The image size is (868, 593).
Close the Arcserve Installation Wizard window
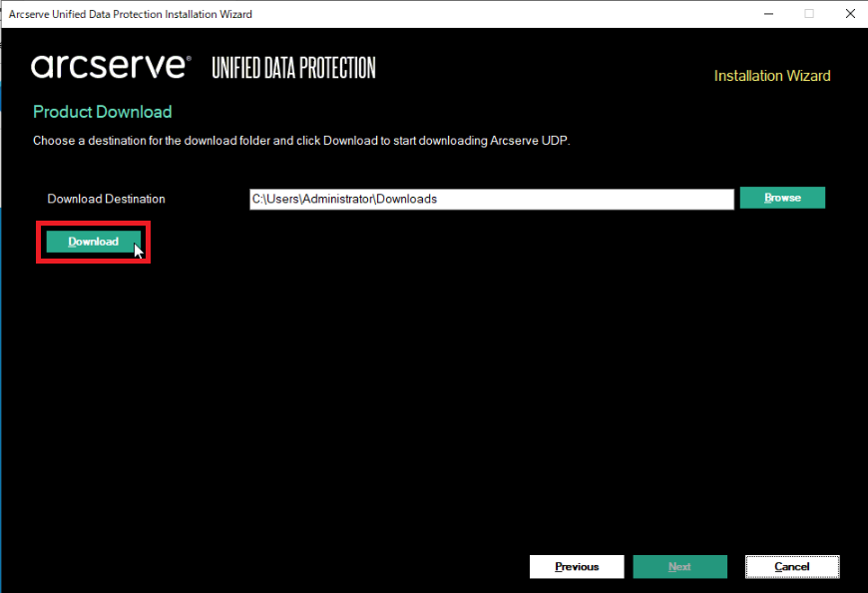850,14
